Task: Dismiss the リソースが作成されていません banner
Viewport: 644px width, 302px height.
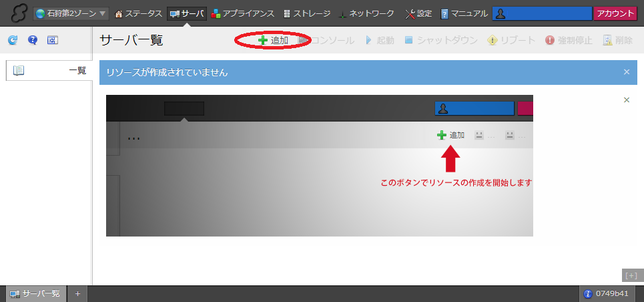Action: [x=626, y=72]
